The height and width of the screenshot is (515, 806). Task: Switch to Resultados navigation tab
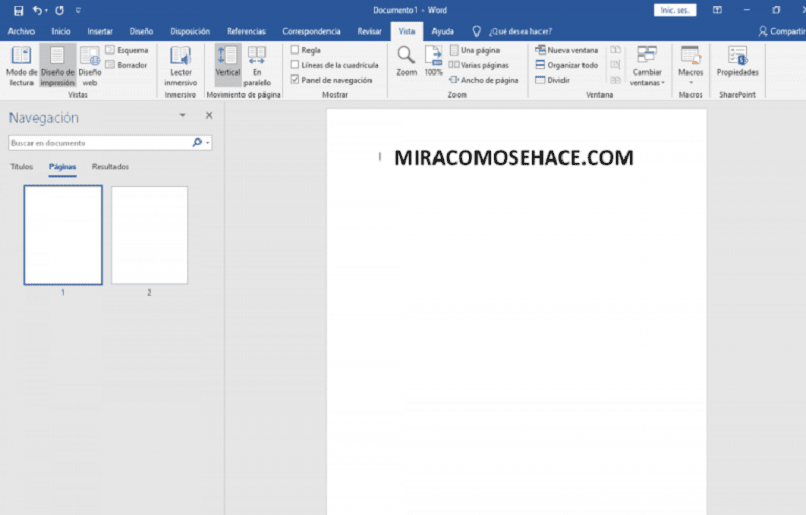click(111, 167)
